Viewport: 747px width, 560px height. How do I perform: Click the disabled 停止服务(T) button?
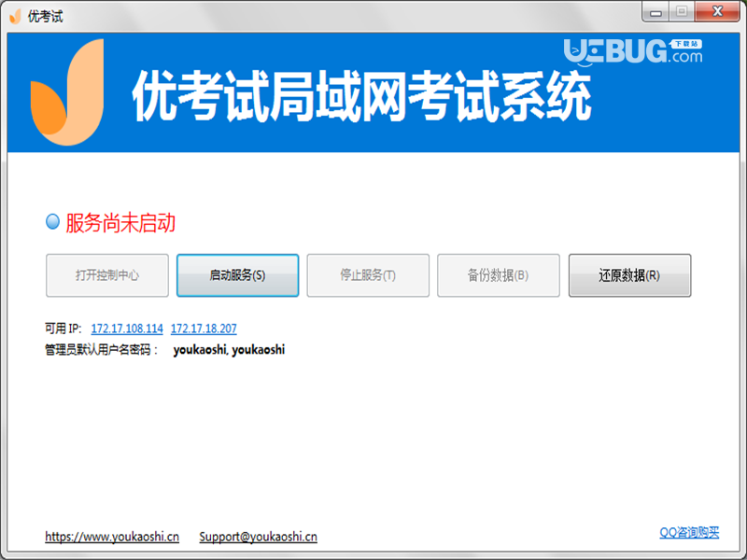pyautogui.click(x=368, y=275)
